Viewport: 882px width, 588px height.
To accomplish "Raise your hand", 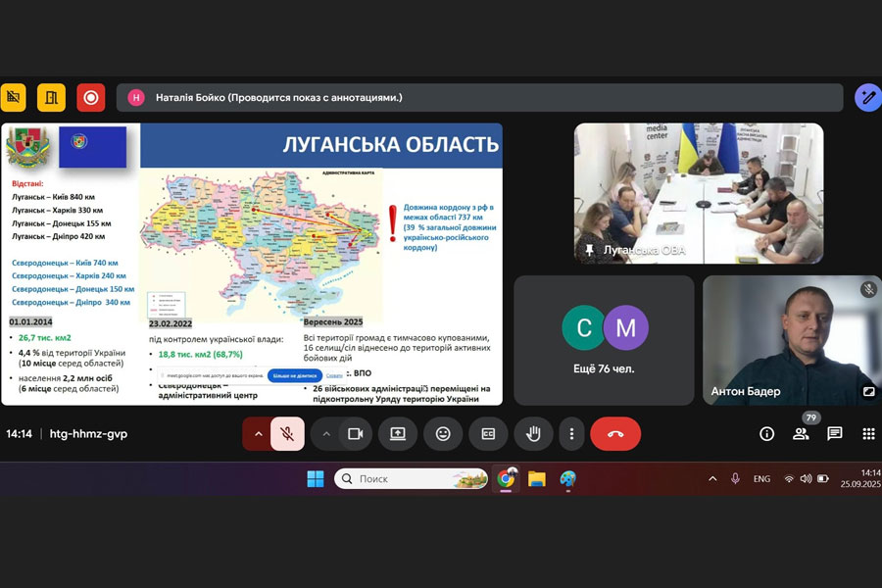I will pos(533,434).
